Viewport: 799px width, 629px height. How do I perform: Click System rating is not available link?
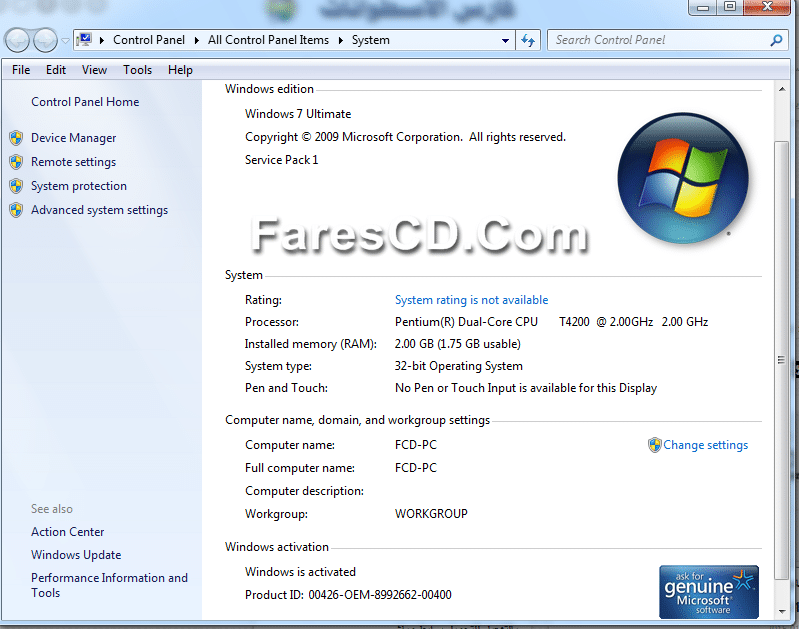[x=471, y=300]
